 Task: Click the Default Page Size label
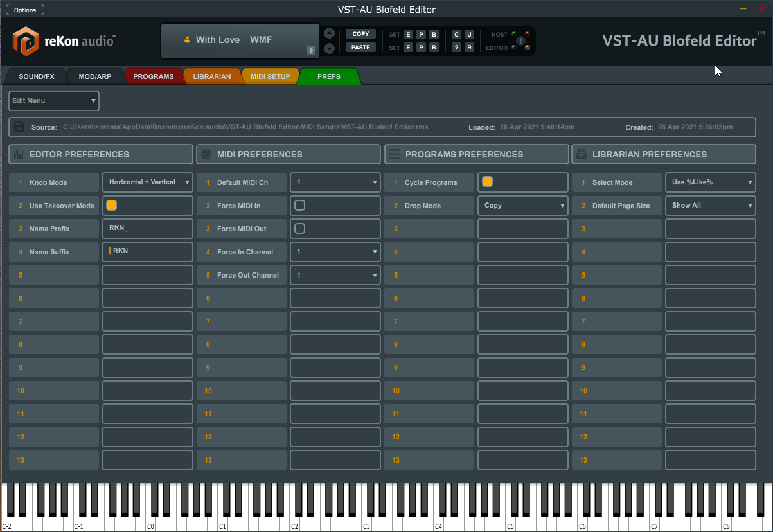[x=621, y=206]
